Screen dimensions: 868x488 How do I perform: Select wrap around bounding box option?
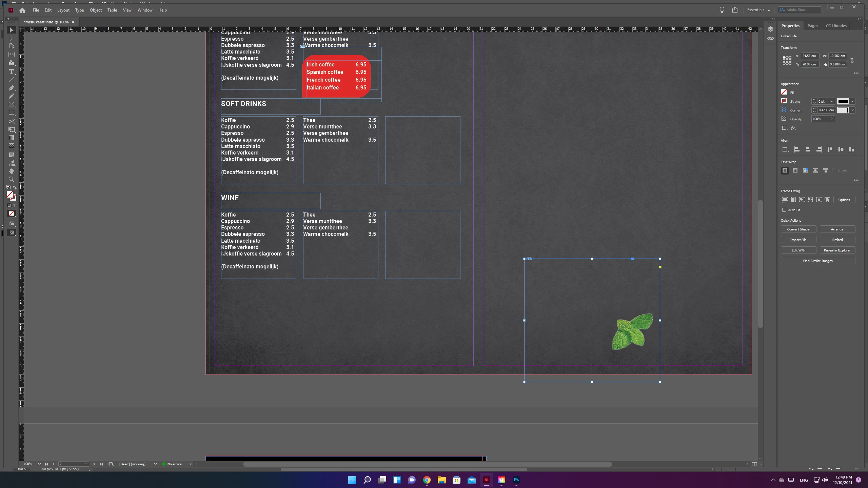pos(795,170)
